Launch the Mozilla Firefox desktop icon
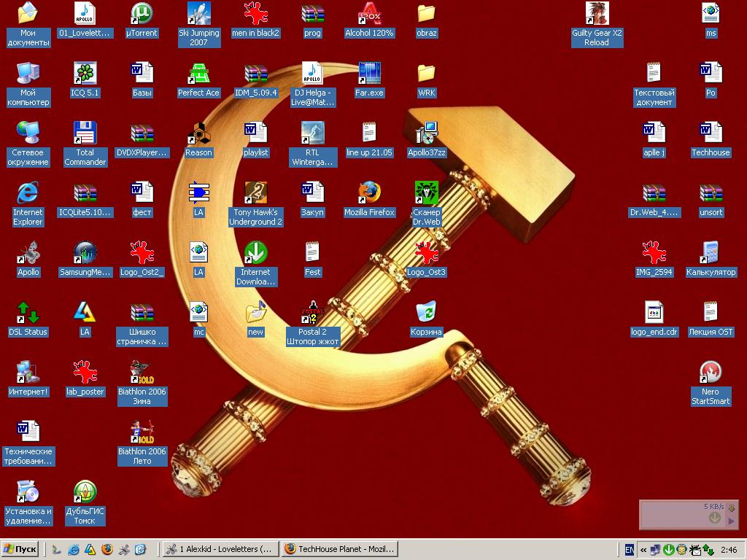This screenshot has width=747, height=560. pyautogui.click(x=369, y=192)
